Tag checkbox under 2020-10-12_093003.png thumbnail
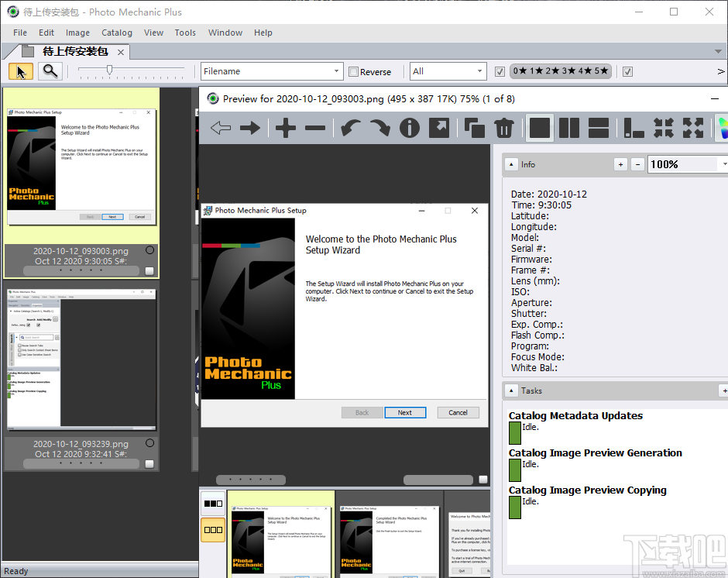Viewport: 728px width, 578px height. pos(149,271)
